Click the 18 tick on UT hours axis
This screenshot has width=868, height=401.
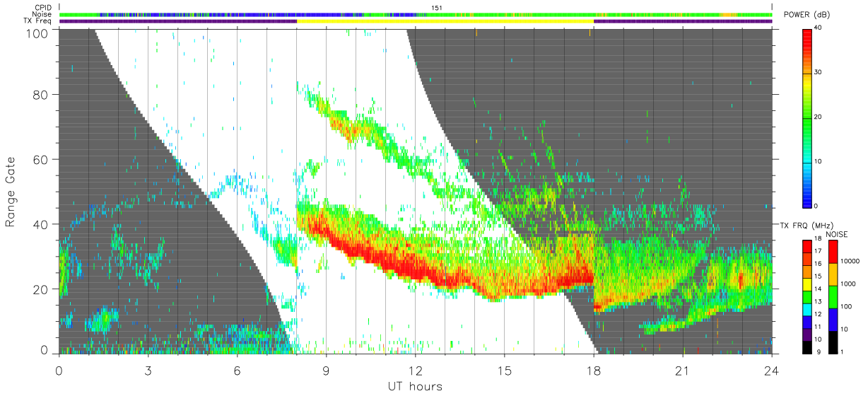point(593,370)
